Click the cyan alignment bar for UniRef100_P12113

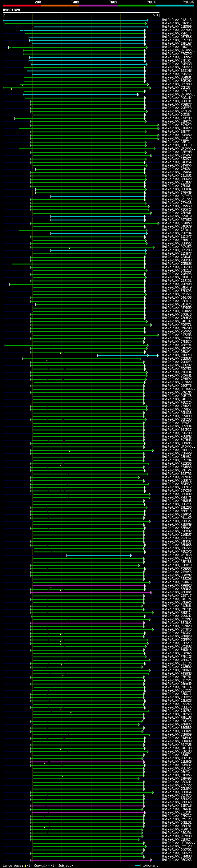click(75, 20)
